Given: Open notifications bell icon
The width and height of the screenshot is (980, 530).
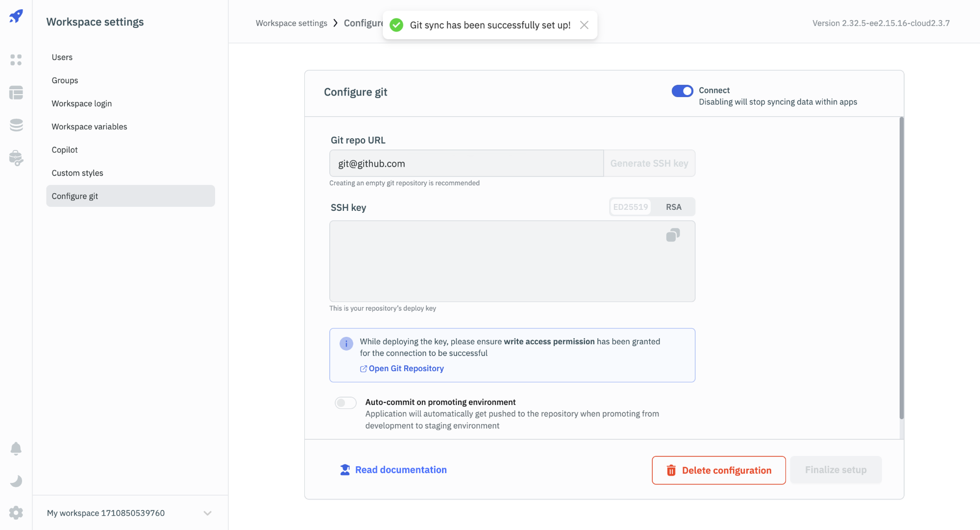Looking at the screenshot, I should 16,449.
